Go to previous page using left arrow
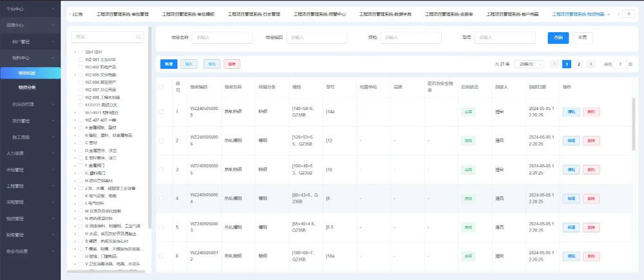The width and height of the screenshot is (644, 280). pyautogui.click(x=554, y=64)
